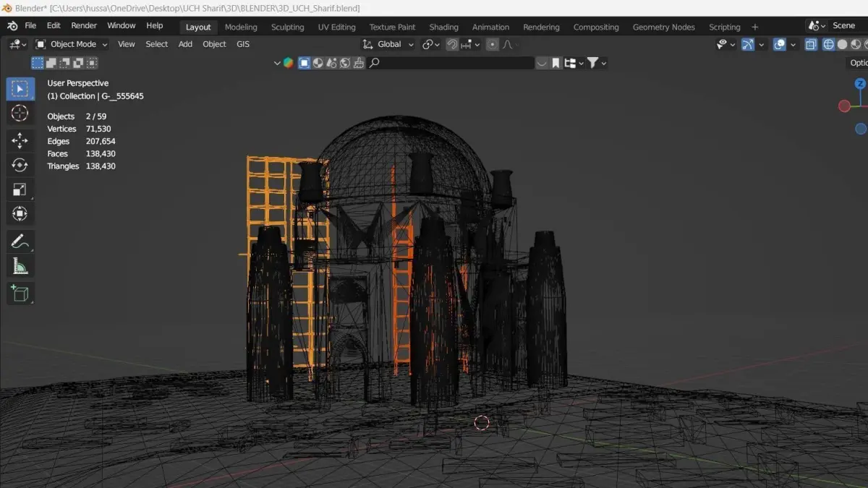The width and height of the screenshot is (868, 488).
Task: Open the viewport Select menu
Action: [x=156, y=44]
